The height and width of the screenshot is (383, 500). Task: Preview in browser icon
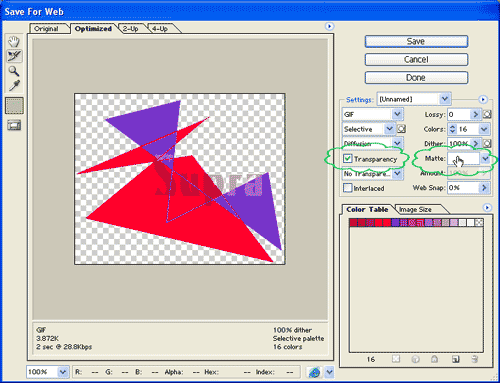pos(314,372)
